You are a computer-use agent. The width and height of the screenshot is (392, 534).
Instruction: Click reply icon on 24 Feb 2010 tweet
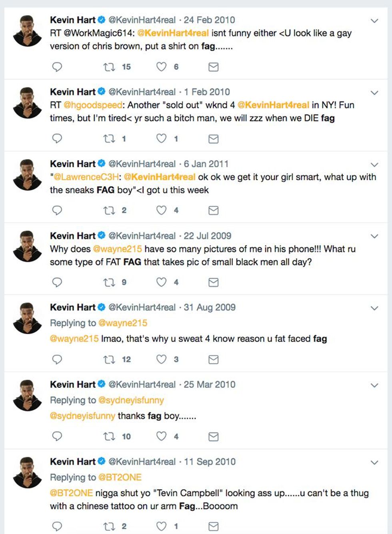tap(57, 67)
